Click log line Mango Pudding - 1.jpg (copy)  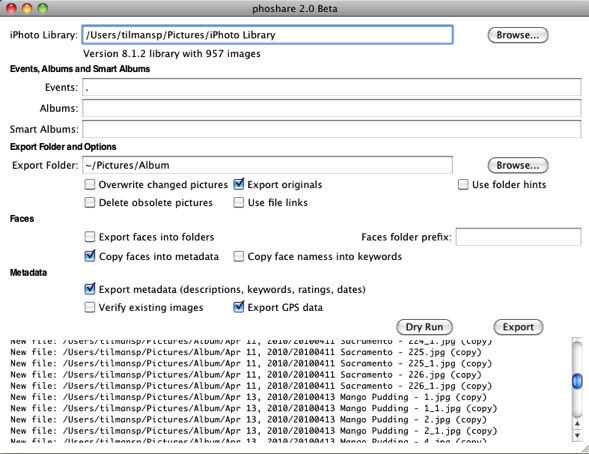coord(248,397)
